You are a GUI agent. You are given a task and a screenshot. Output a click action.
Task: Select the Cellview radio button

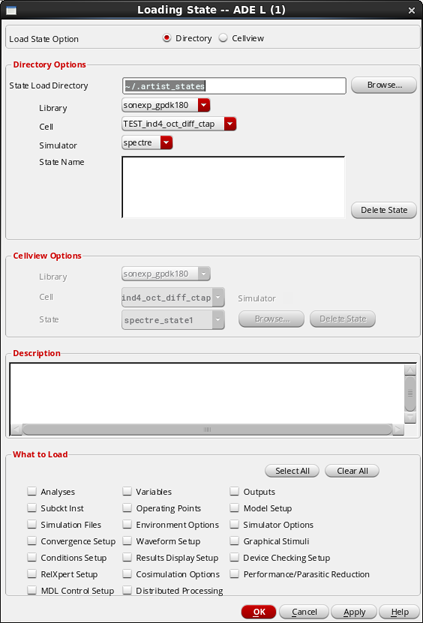[x=223, y=38]
